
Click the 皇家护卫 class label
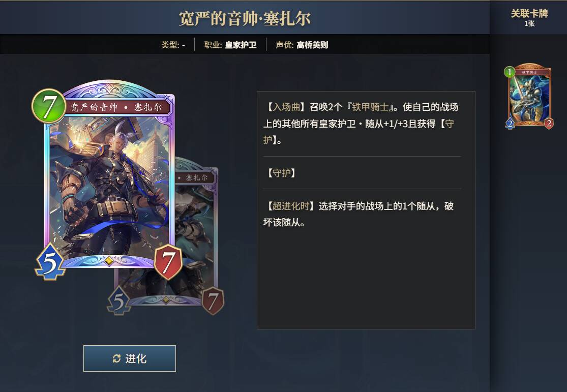coord(241,45)
